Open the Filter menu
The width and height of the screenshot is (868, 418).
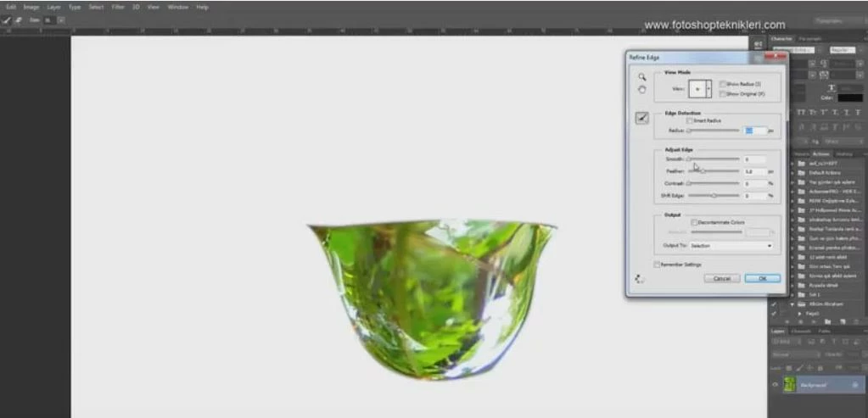click(118, 7)
